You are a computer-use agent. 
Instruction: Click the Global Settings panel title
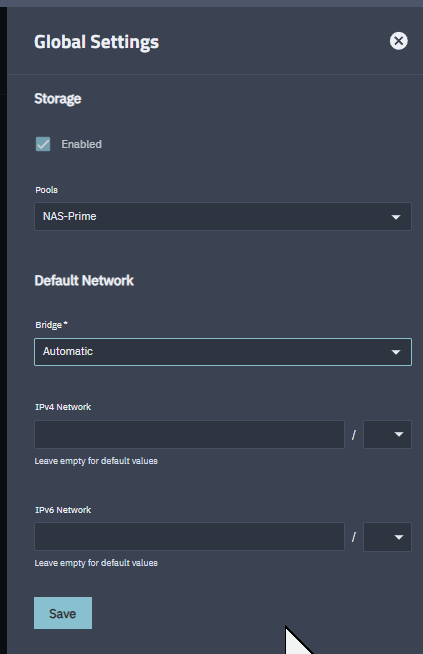(x=96, y=42)
